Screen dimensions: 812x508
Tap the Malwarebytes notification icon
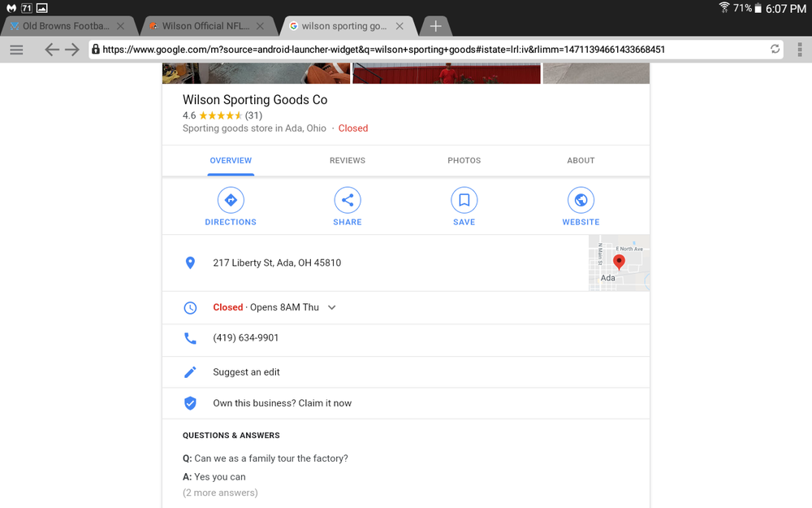click(11, 8)
